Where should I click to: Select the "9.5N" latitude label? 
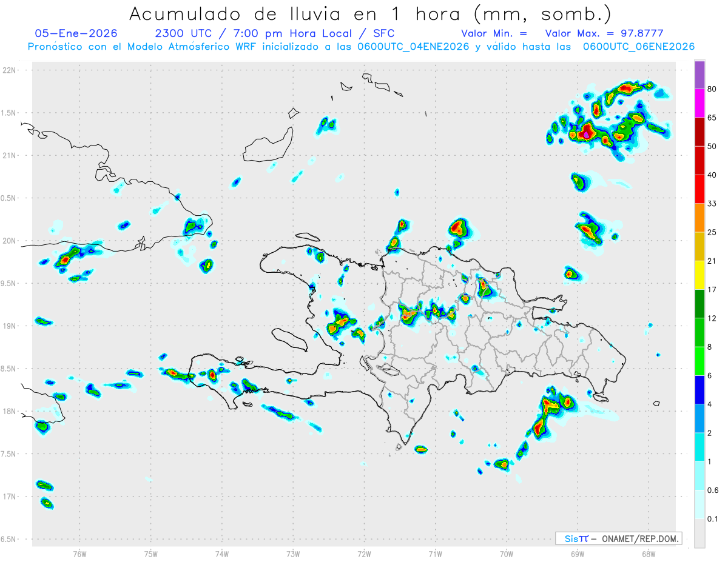(9, 283)
